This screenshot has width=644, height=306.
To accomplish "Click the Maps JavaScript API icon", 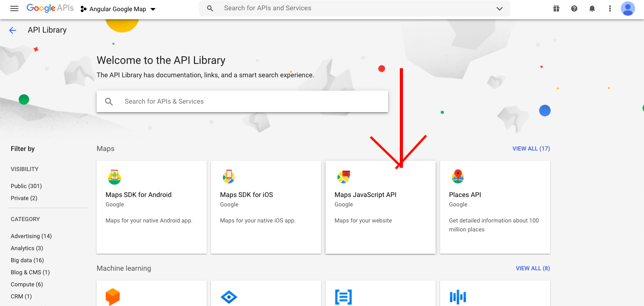I will tap(343, 177).
